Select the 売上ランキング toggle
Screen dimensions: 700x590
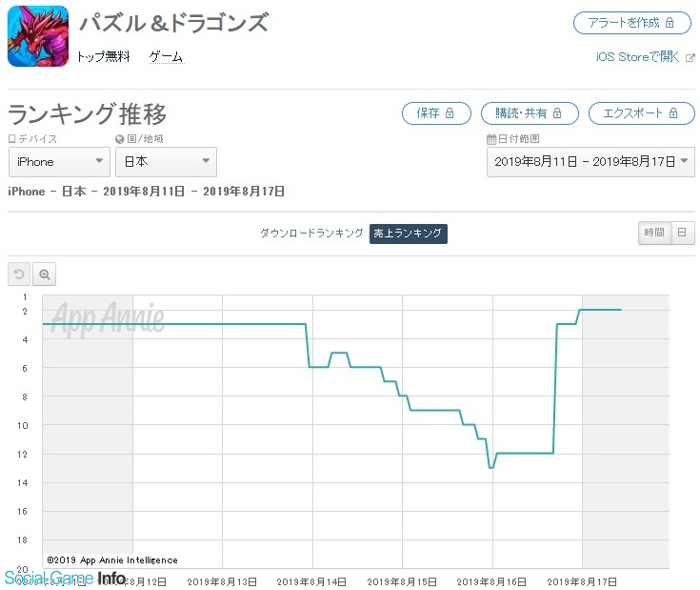click(408, 233)
